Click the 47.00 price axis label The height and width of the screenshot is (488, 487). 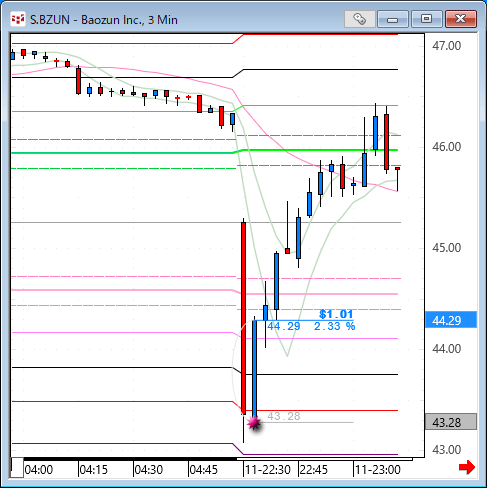(447, 46)
